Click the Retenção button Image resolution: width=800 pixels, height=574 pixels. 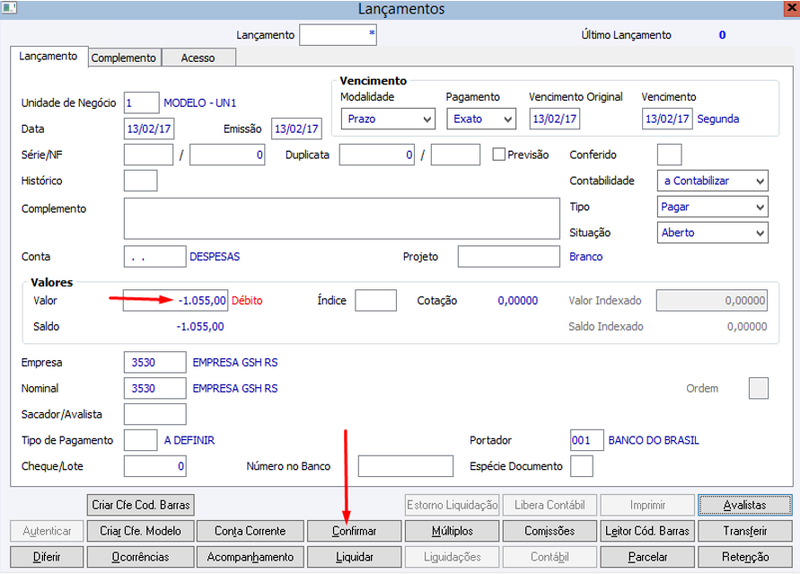click(x=745, y=557)
